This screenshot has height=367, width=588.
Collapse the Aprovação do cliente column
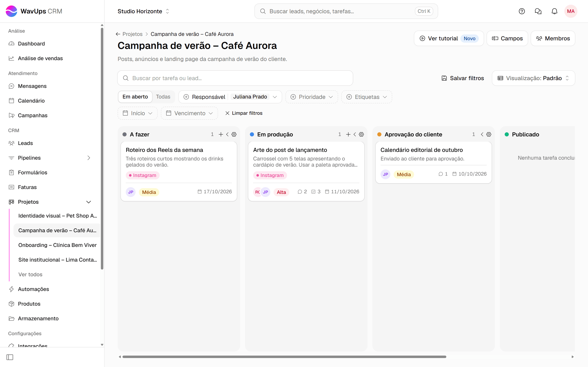[x=482, y=135]
